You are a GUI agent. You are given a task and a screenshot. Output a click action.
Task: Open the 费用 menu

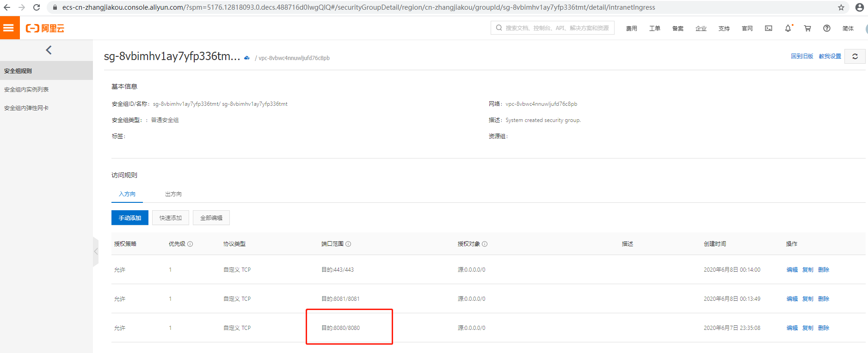click(632, 28)
